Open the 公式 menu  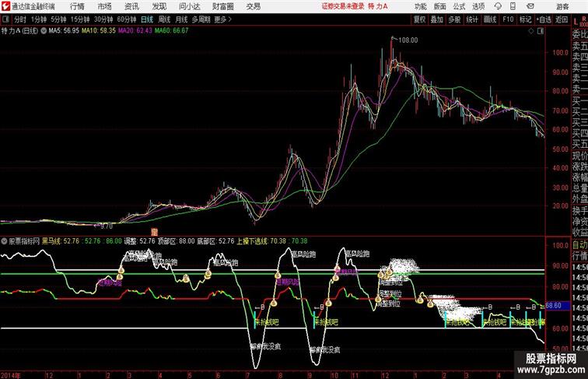[x=459, y=6]
